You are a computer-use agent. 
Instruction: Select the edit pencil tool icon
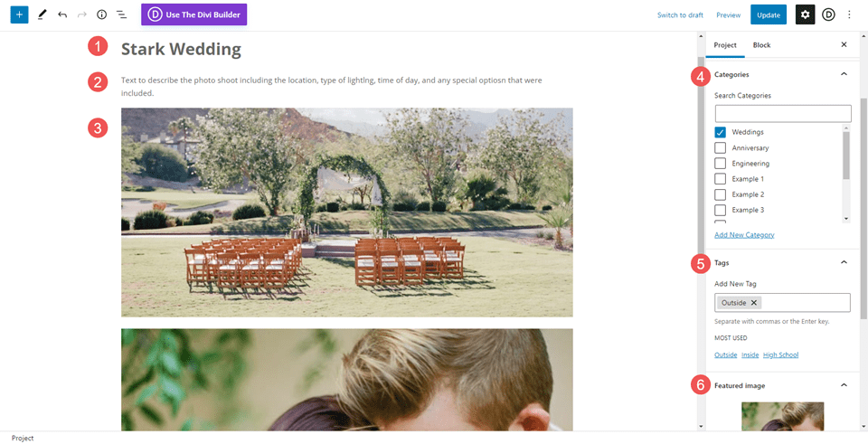click(42, 14)
